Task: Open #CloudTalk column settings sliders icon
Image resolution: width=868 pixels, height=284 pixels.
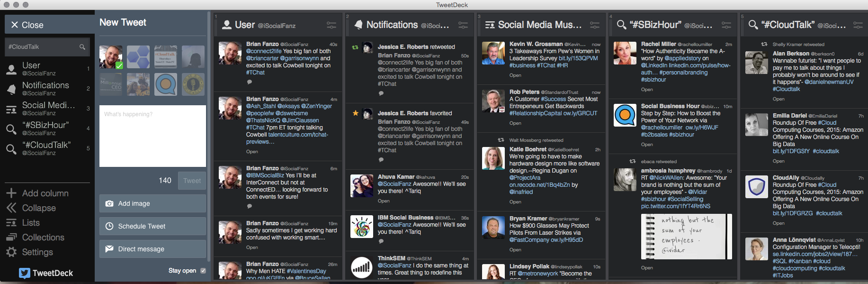Action: coord(858,25)
